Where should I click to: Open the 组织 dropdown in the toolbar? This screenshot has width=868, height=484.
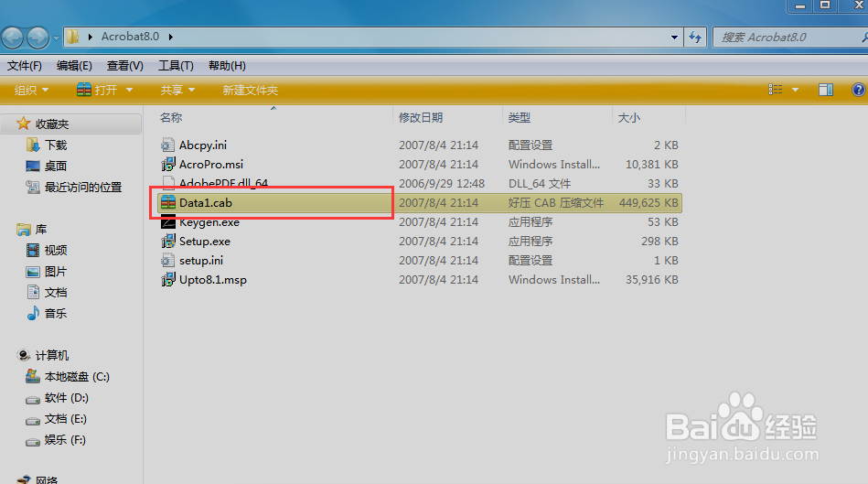(31, 91)
